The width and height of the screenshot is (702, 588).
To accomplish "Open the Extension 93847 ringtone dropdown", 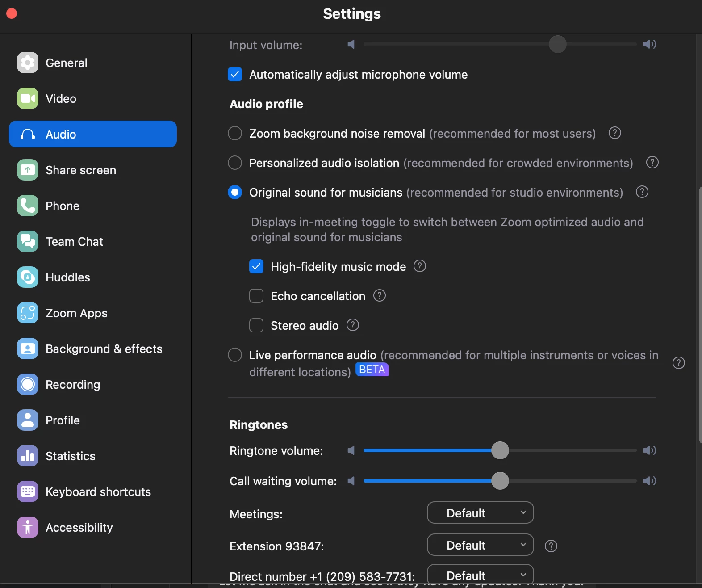I will pyautogui.click(x=481, y=545).
